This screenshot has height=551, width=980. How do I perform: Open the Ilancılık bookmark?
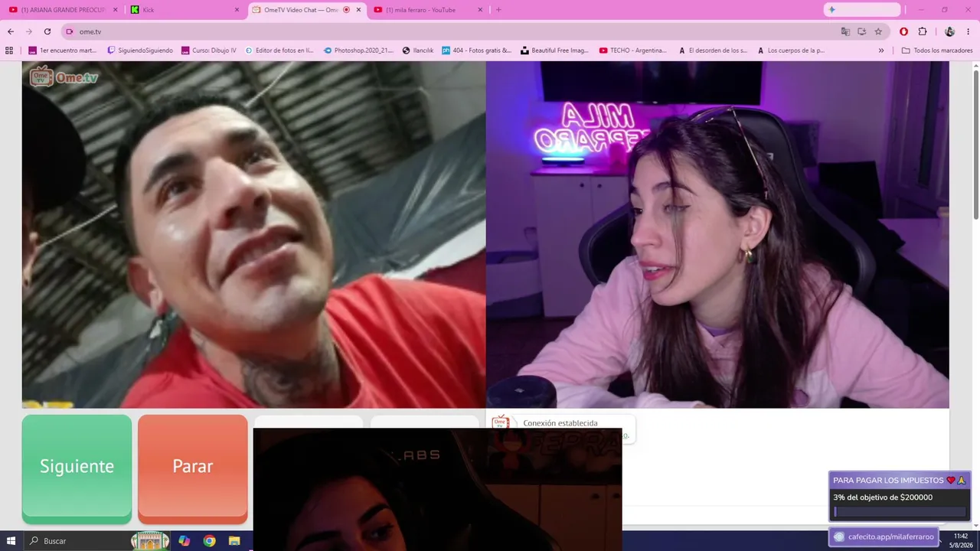click(x=418, y=51)
